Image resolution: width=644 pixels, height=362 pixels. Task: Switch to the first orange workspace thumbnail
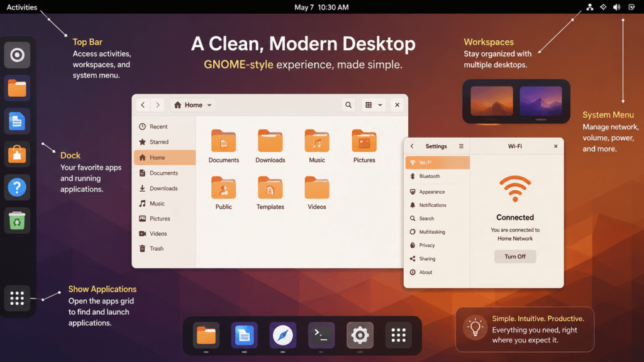(x=492, y=101)
